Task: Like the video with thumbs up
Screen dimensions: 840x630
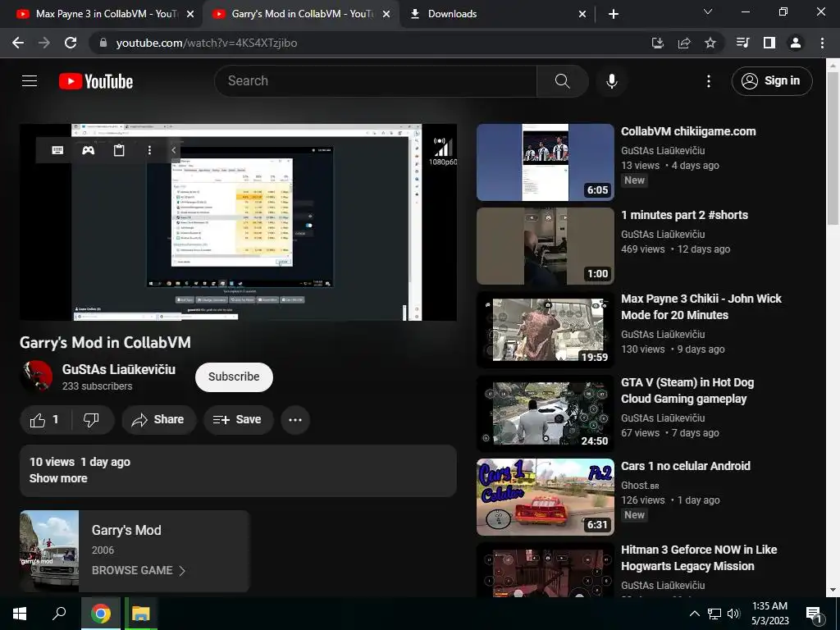Action: coord(45,420)
